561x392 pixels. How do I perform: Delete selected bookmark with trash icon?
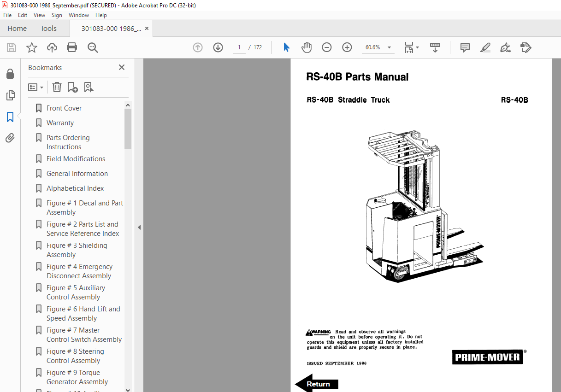click(x=57, y=87)
